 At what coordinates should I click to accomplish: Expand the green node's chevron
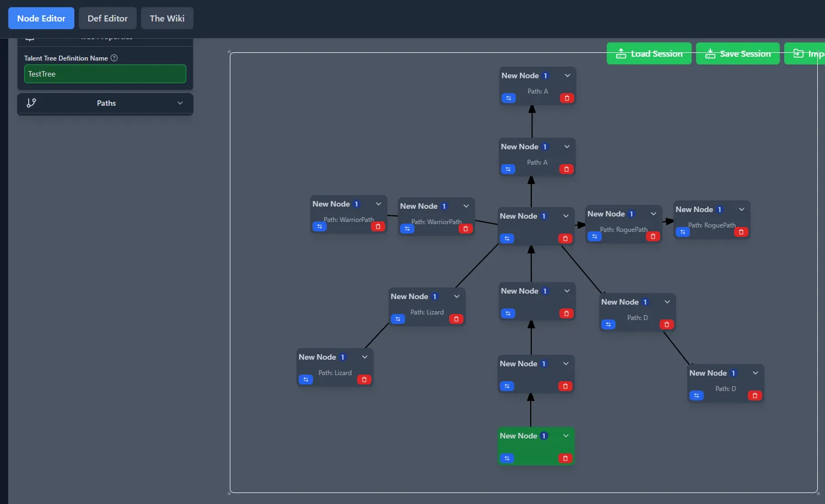565,436
